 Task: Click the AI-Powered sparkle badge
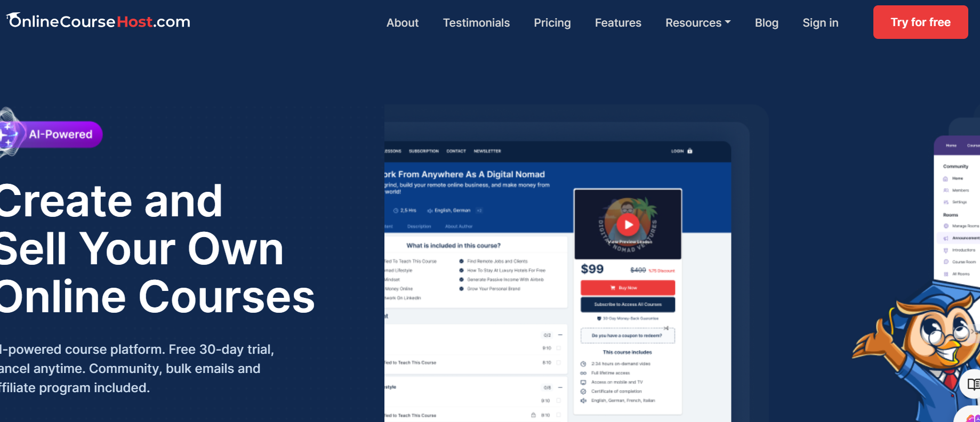51,134
